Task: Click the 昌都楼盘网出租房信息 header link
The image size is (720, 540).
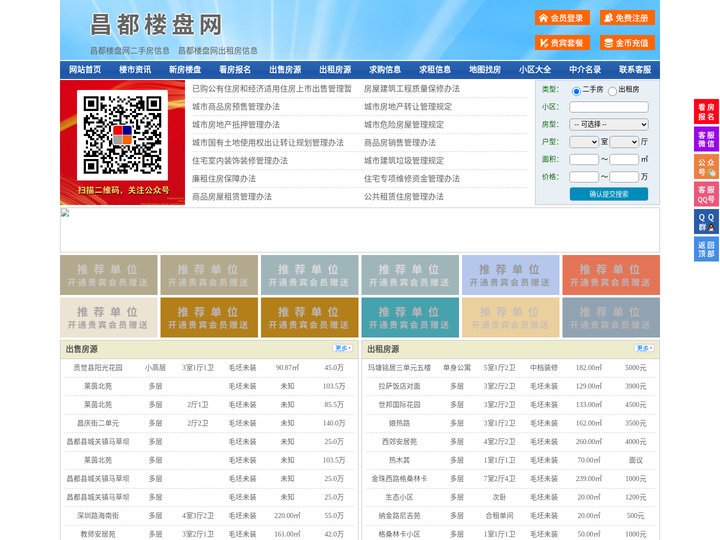Action: [x=218, y=51]
